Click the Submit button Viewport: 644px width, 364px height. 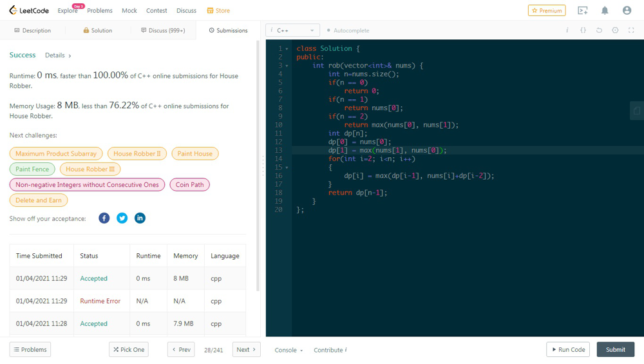(x=615, y=349)
